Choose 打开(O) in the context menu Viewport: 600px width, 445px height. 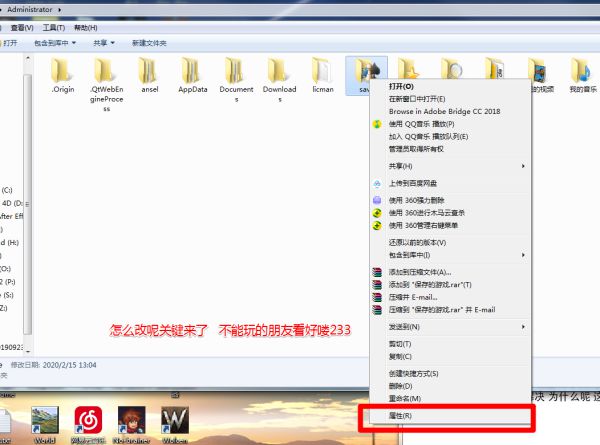(x=401, y=86)
